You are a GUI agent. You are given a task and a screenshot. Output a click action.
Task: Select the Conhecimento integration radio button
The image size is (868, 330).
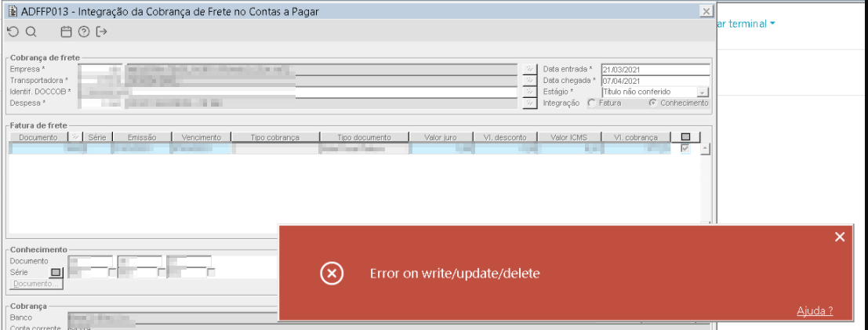pyautogui.click(x=653, y=103)
